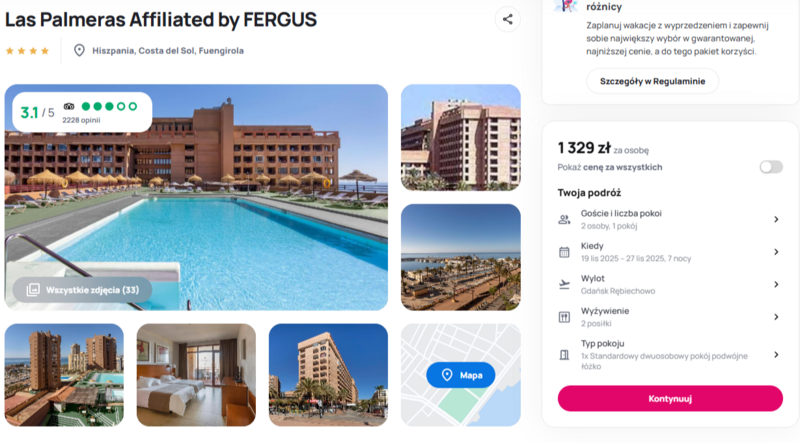Screen dimensions: 800x443
Task: Open 'Szczegóły w Regulaminie' details
Action: [x=652, y=81]
